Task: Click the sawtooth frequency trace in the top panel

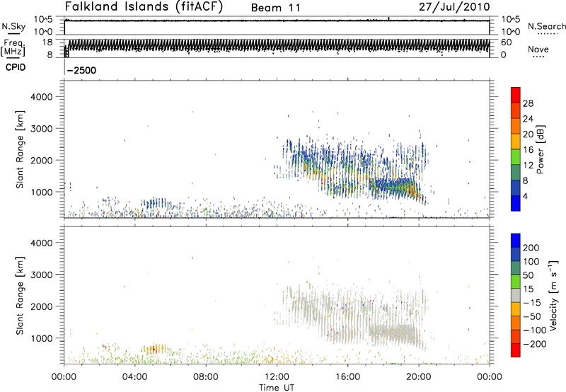Action: coord(278,46)
